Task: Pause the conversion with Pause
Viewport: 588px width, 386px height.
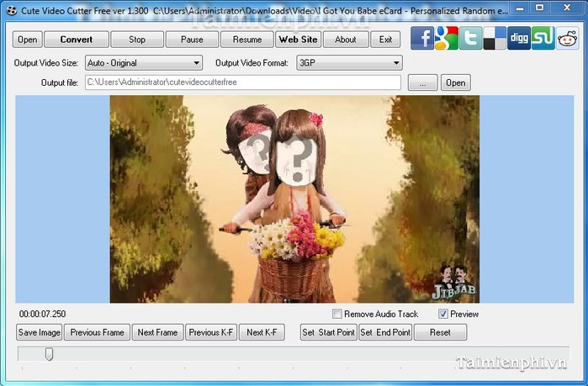Action: [192, 40]
